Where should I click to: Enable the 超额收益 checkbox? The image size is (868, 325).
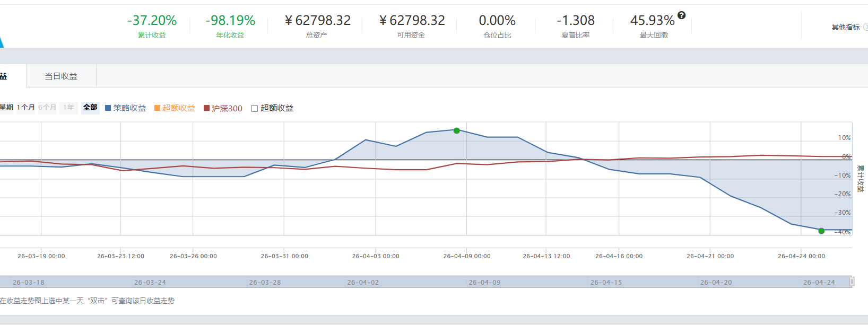pyautogui.click(x=255, y=108)
